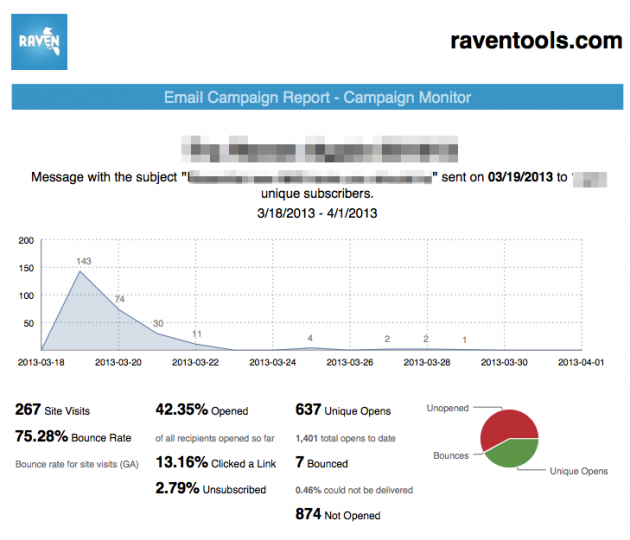
Task: Click the 2013-03-26 axis label
Action: tap(350, 362)
